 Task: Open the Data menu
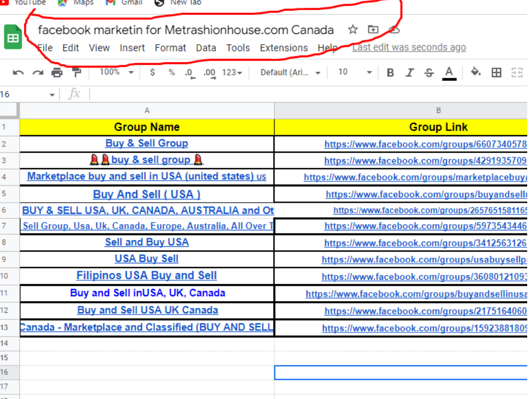pyautogui.click(x=206, y=48)
